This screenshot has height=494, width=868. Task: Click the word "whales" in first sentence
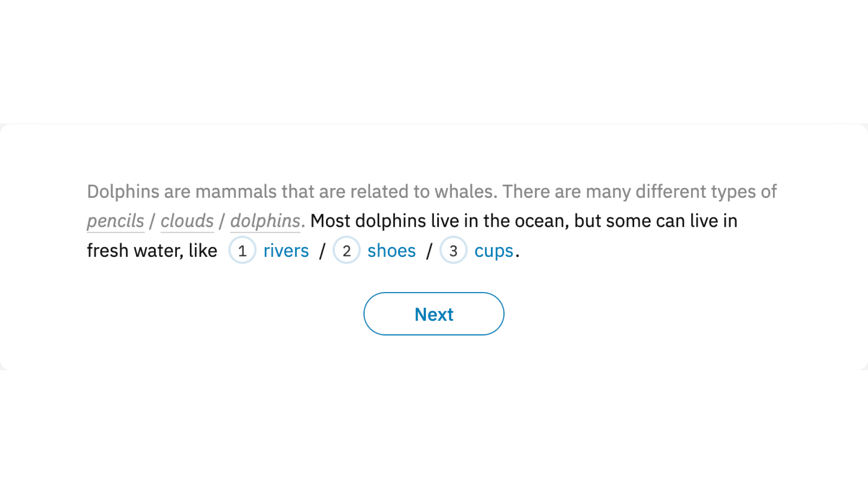(x=465, y=192)
